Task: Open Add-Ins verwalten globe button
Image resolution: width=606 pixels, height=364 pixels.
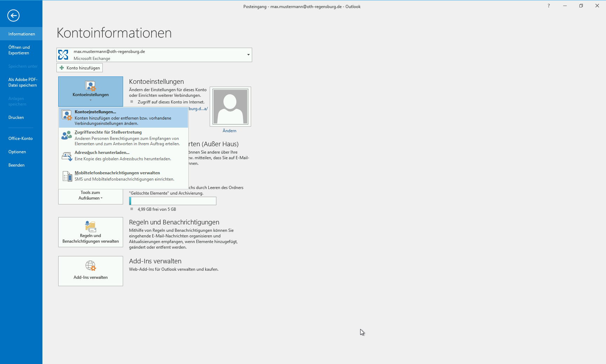Action: click(x=90, y=271)
